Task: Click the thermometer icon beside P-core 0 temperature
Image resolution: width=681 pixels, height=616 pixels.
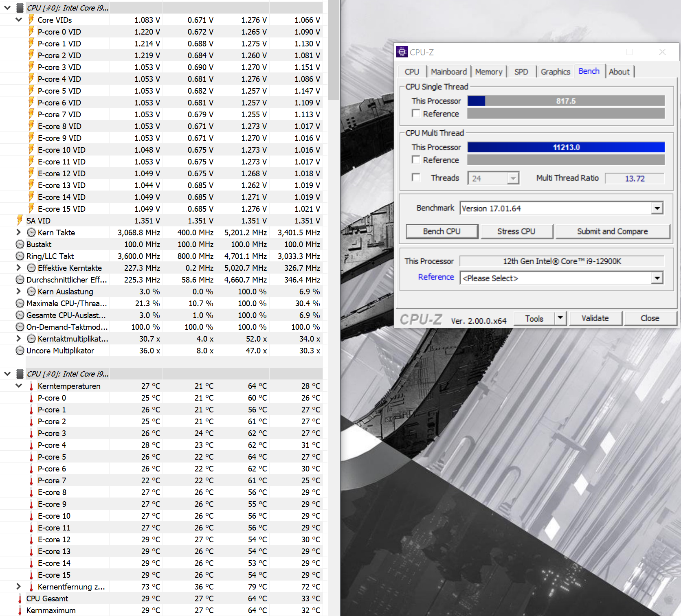Action: [31, 398]
